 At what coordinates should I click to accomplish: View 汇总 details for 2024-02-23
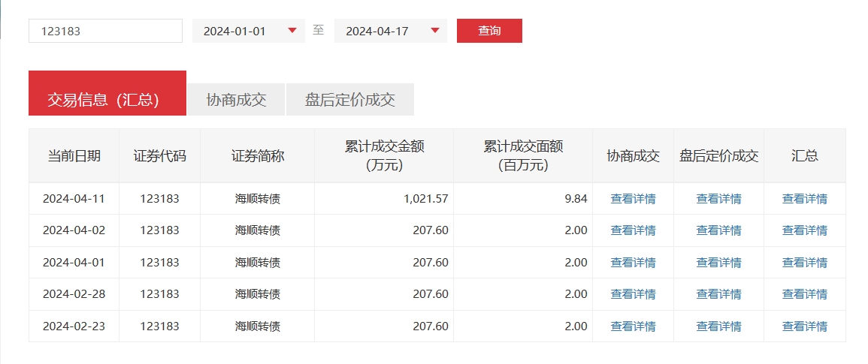point(804,326)
